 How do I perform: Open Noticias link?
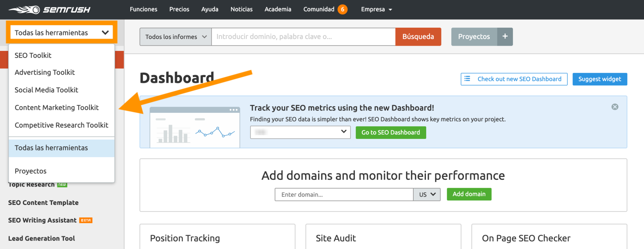(x=242, y=9)
